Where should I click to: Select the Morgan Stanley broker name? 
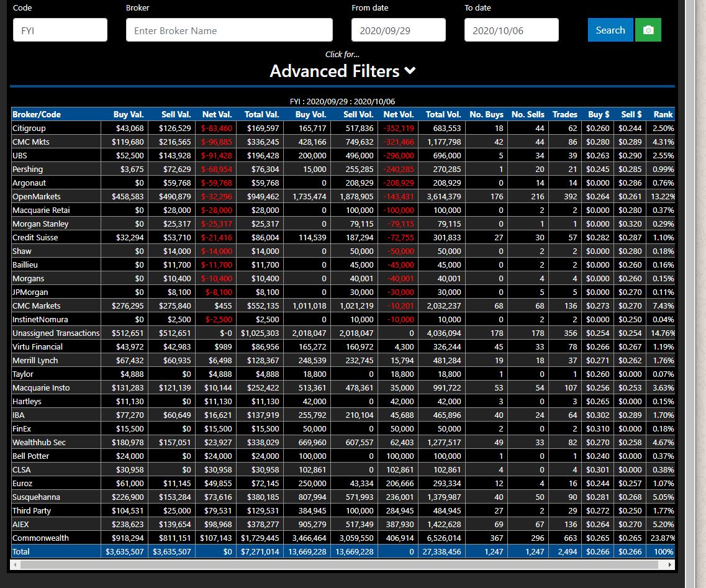(40, 224)
